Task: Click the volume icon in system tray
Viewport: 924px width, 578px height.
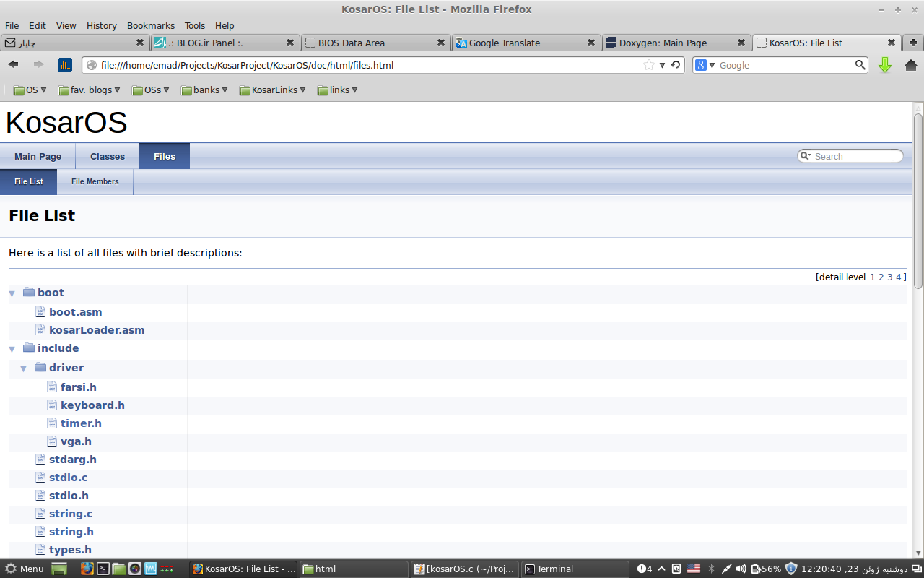Action: pos(741,569)
